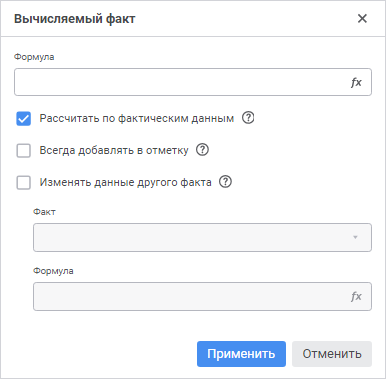Open the fx editor in the lower Формула field
The height and width of the screenshot is (379, 386).
[x=356, y=296]
